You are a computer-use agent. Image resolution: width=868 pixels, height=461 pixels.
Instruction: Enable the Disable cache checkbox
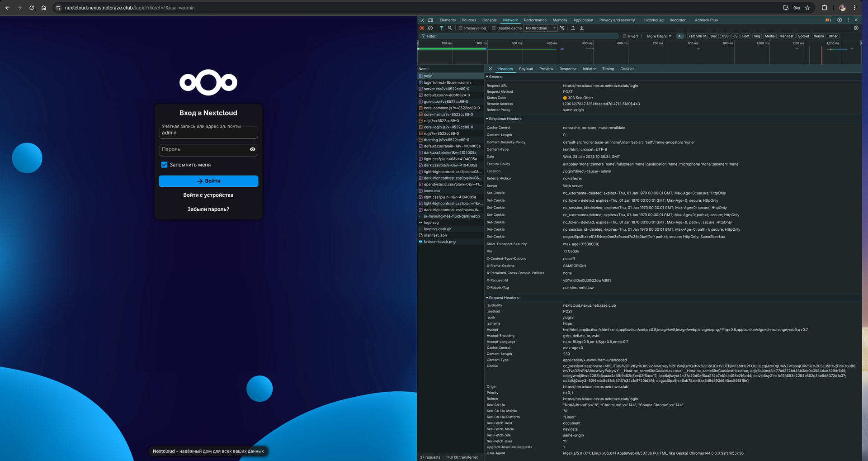click(494, 28)
